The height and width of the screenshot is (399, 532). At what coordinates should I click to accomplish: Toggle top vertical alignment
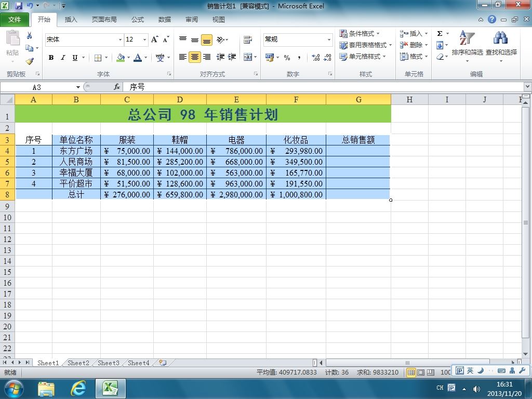pyautogui.click(x=183, y=39)
